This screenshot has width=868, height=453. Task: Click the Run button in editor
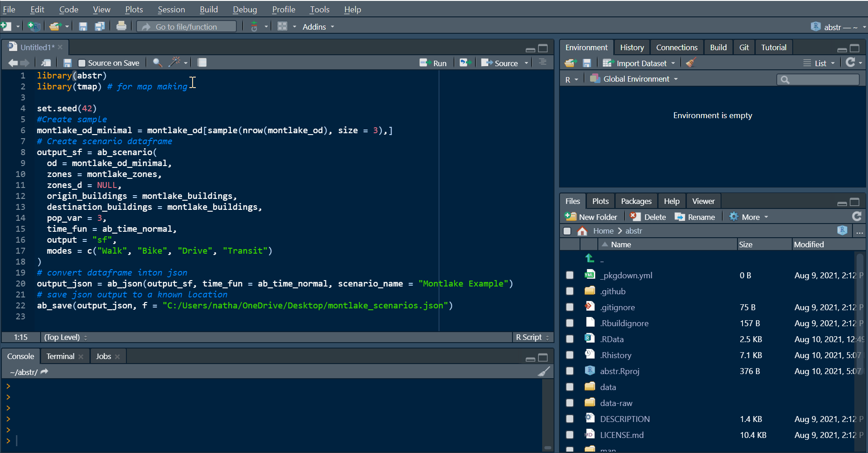click(x=433, y=63)
